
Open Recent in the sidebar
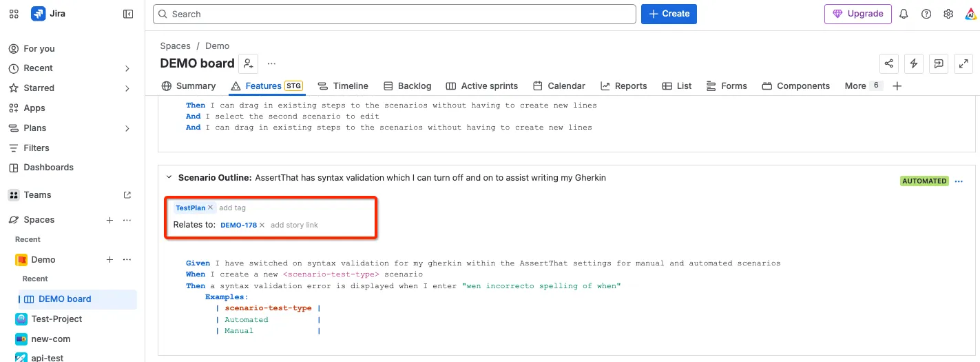point(38,68)
